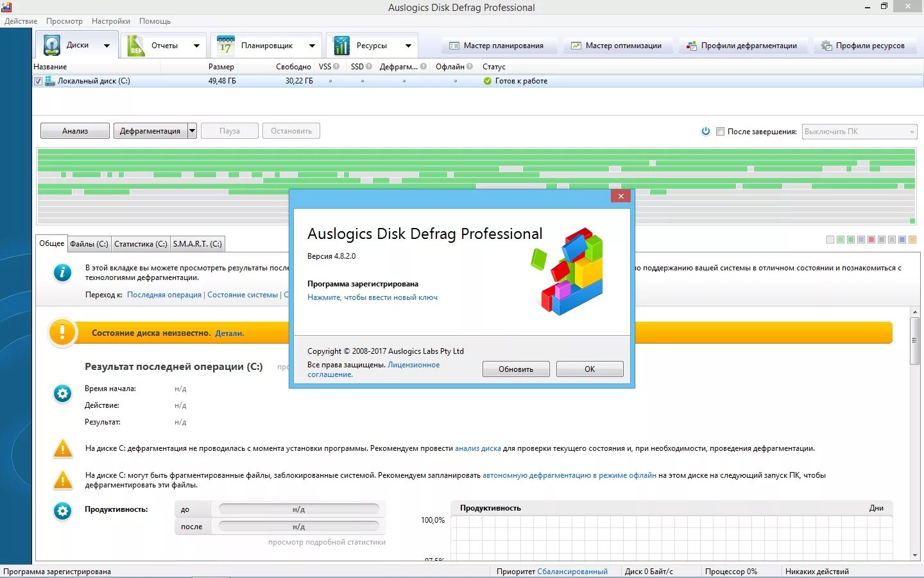Open the Optimization Wizard (Мастер оптимизации)

(x=617, y=46)
